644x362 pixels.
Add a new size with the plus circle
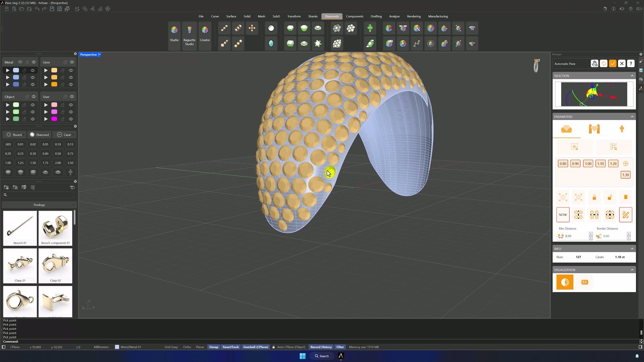point(626,164)
